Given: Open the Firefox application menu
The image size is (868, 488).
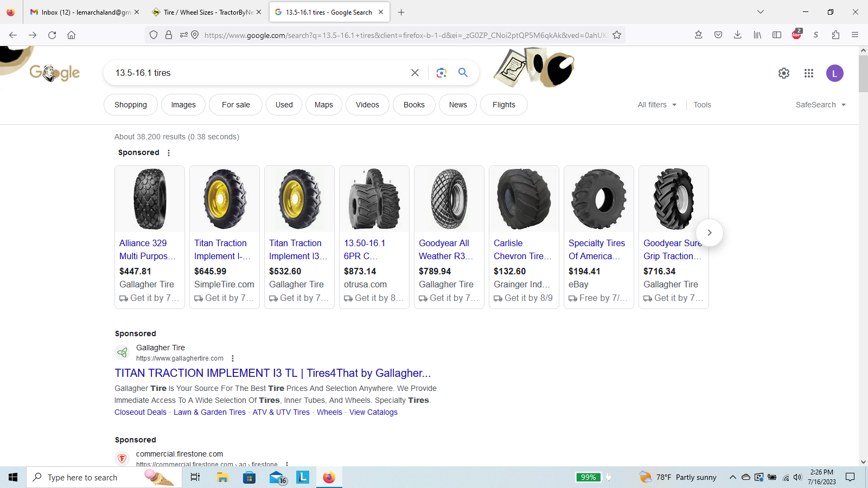Looking at the screenshot, I should click(855, 35).
